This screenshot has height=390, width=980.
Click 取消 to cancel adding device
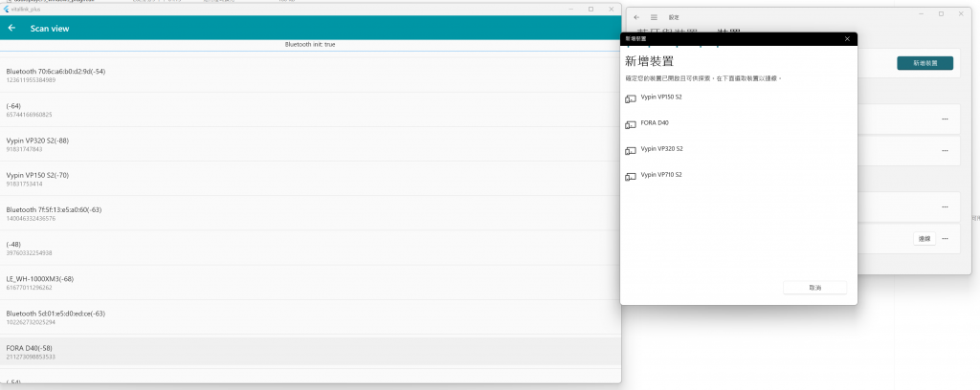tap(815, 288)
